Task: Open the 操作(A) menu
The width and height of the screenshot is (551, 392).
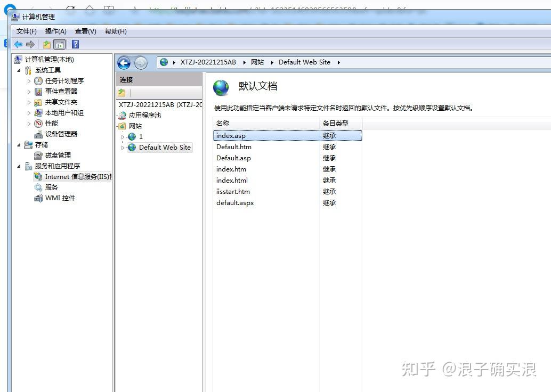Action: 55,31
